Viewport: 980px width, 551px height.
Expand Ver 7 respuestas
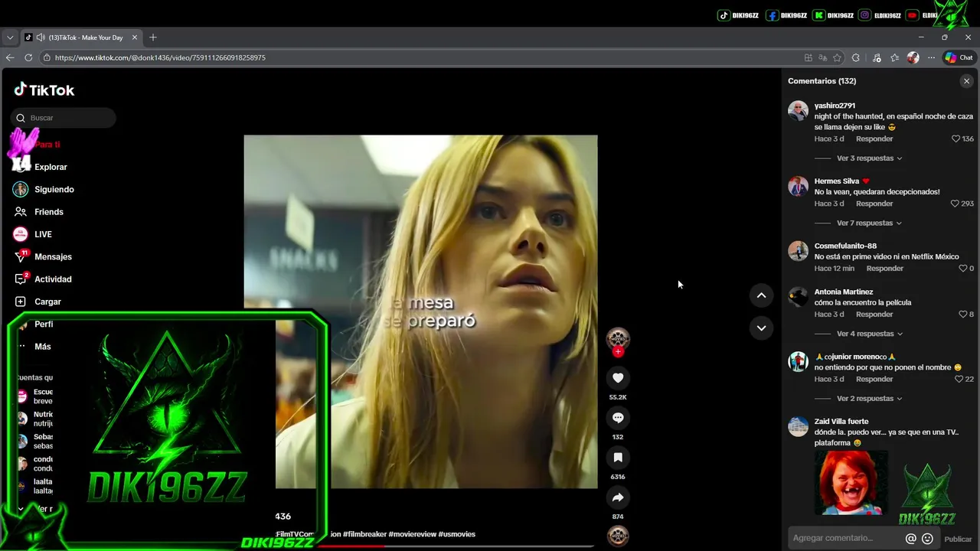pyautogui.click(x=869, y=223)
